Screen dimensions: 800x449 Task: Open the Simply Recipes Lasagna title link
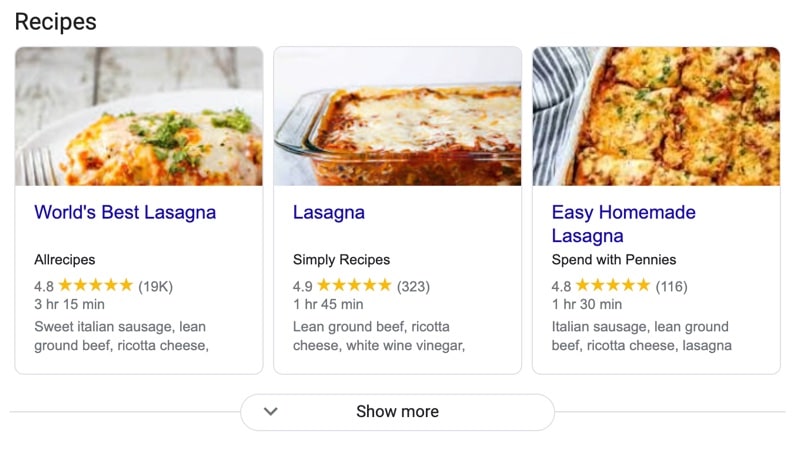point(328,212)
